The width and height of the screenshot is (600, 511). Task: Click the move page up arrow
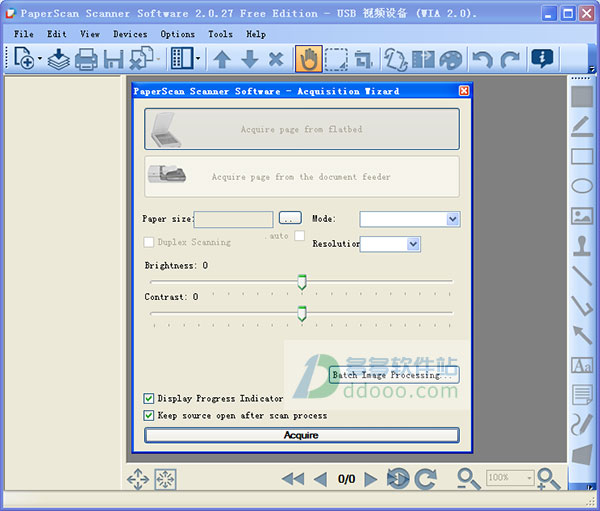pos(222,60)
